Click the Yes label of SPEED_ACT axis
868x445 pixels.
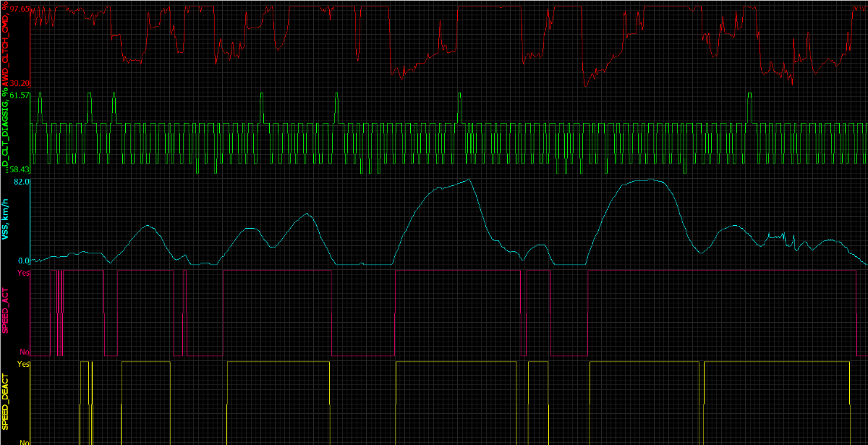[23, 274]
